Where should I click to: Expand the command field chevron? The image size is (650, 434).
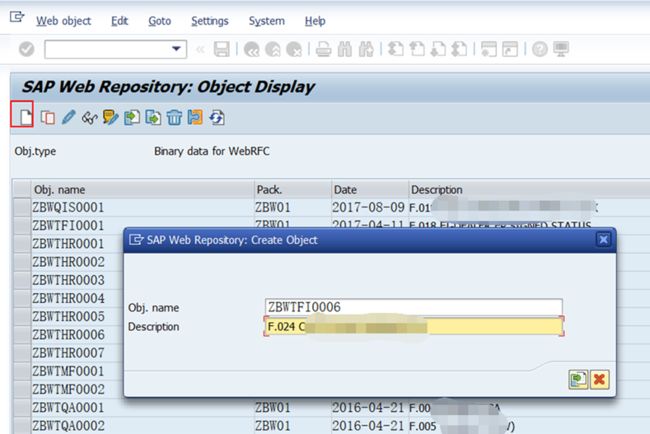[x=200, y=49]
